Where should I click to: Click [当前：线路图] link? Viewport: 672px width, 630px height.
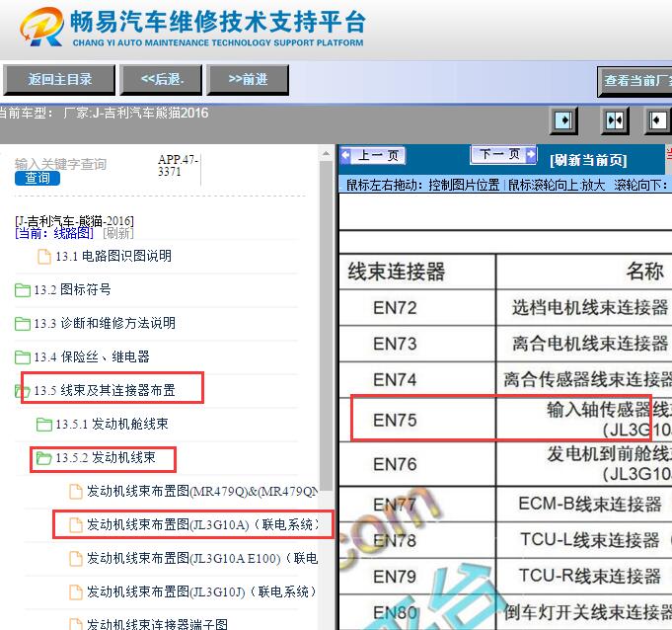tap(54, 233)
